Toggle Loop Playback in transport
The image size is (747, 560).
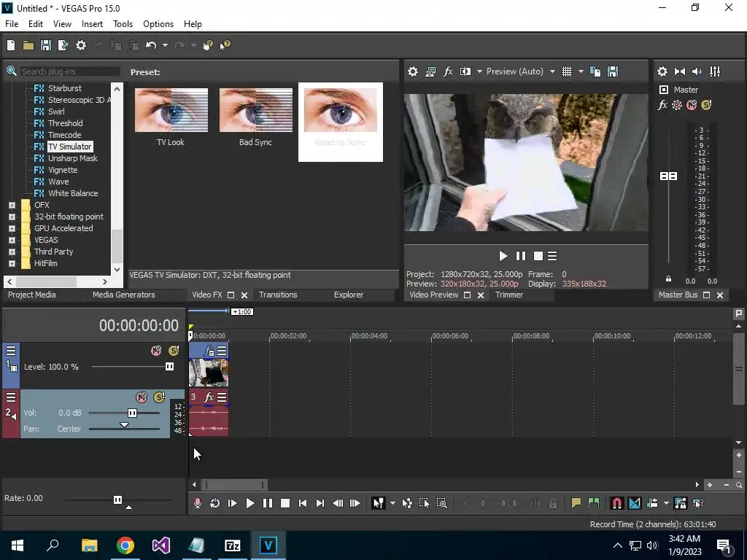pyautogui.click(x=215, y=503)
